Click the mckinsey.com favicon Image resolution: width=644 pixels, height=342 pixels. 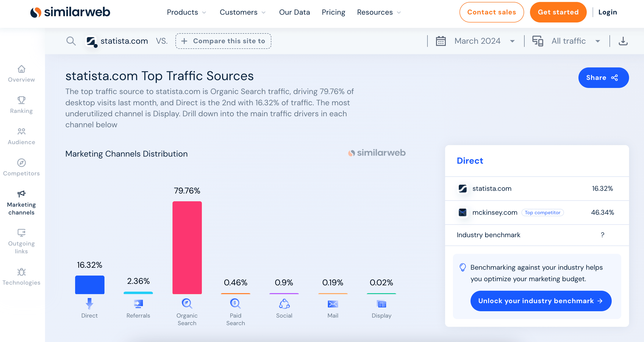[x=463, y=213]
